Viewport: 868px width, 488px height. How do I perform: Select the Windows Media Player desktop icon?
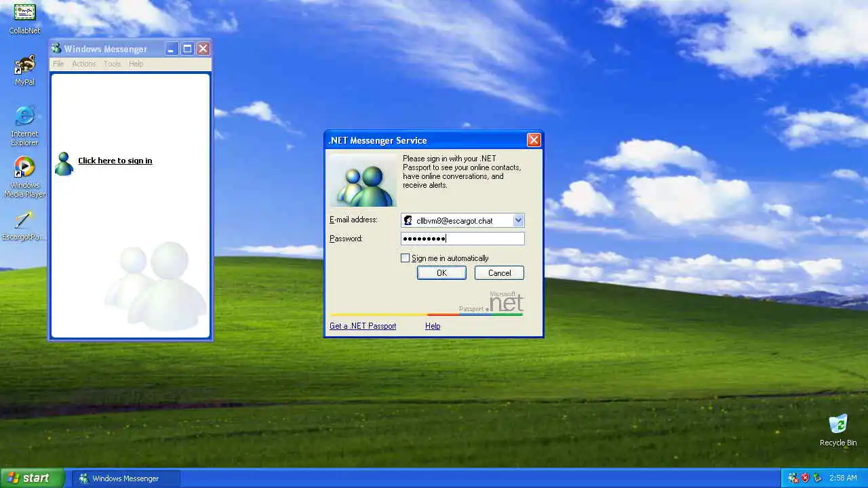click(x=24, y=167)
